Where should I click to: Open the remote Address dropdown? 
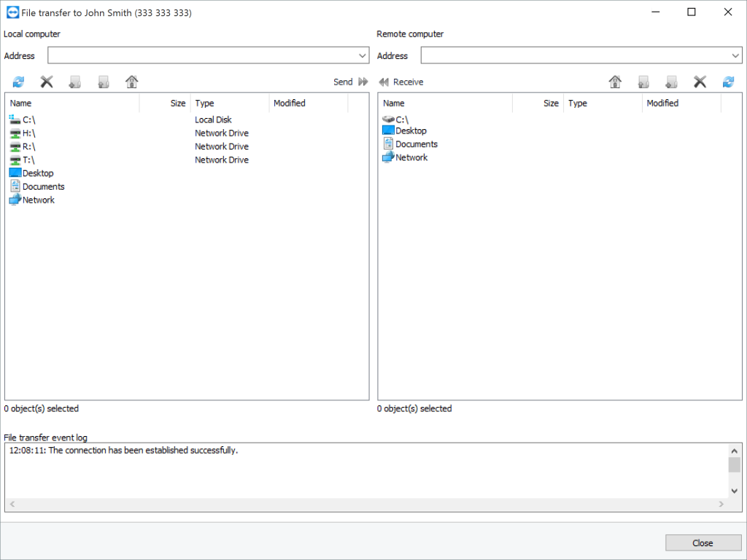[x=735, y=55]
